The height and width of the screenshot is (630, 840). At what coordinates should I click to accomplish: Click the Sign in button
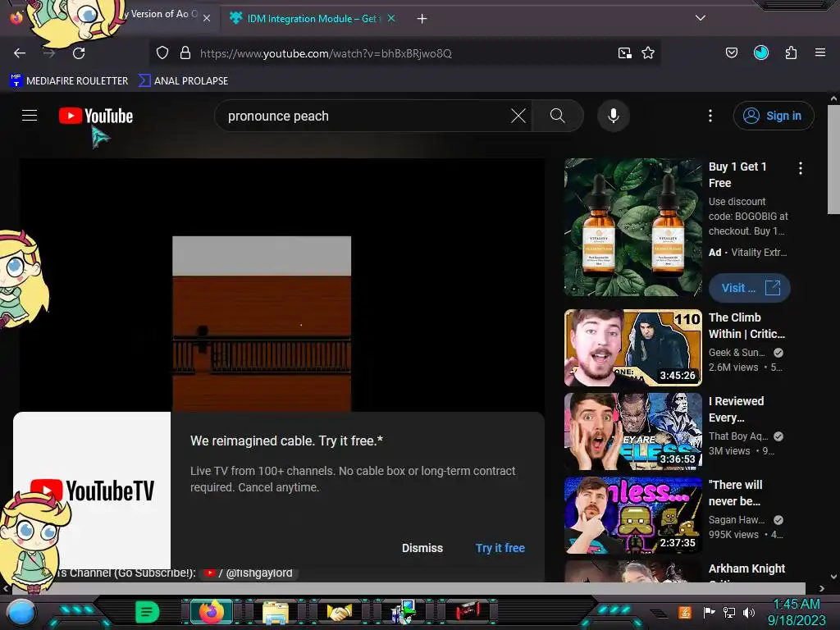[773, 116]
